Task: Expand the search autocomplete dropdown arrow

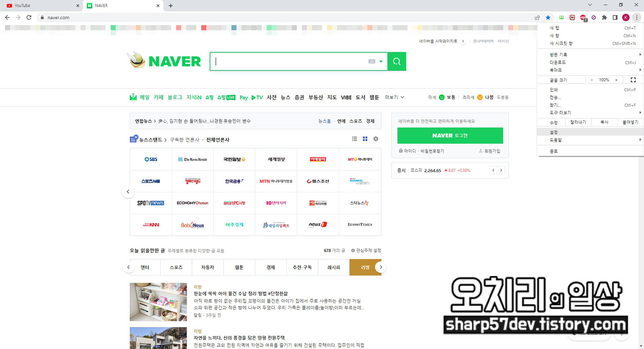Action: pos(381,61)
